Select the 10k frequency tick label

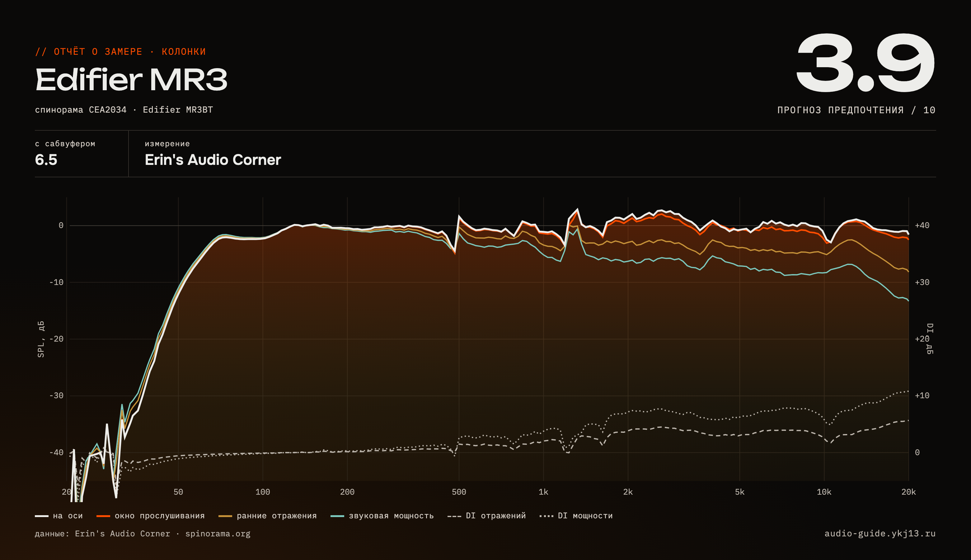point(824,492)
